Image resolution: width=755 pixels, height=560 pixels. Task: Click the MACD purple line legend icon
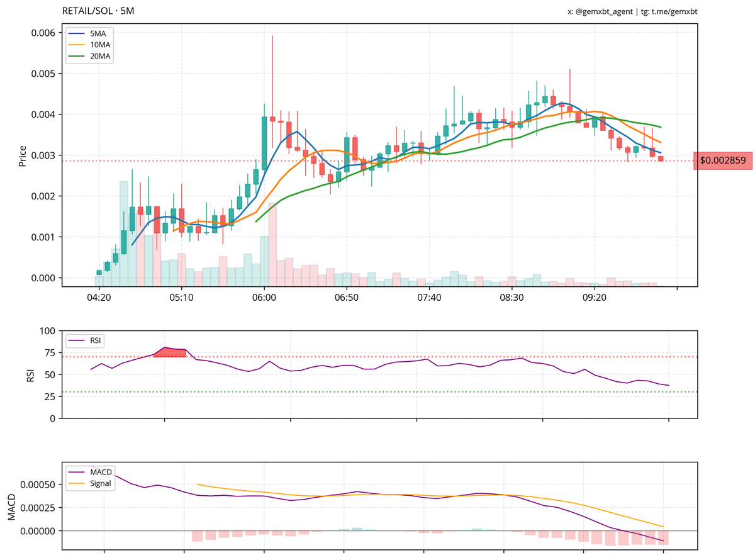point(76,471)
